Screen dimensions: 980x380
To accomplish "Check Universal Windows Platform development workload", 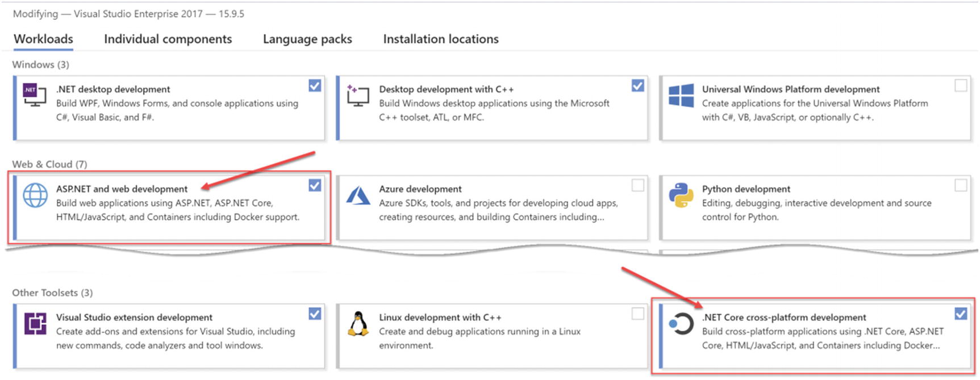I will coord(961,85).
